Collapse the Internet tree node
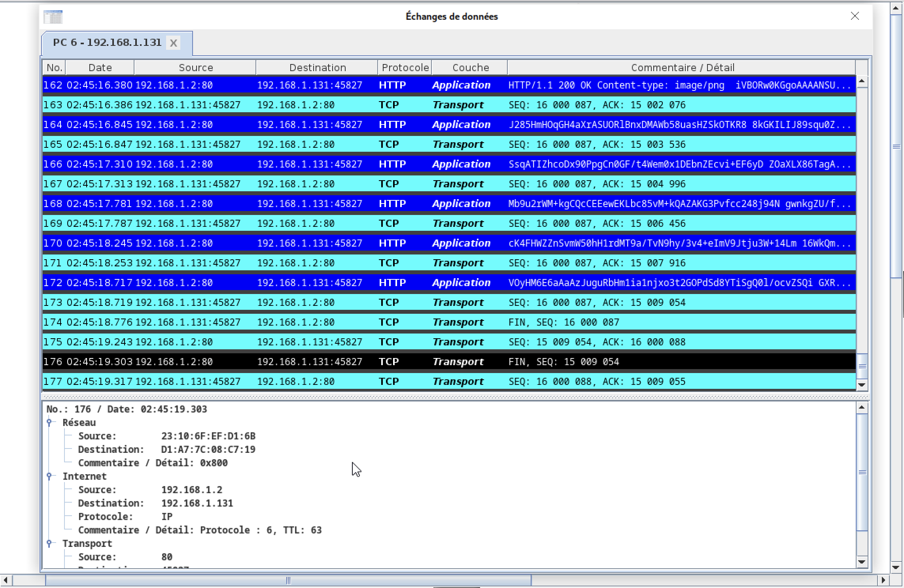This screenshot has height=588, width=904. coord(49,477)
